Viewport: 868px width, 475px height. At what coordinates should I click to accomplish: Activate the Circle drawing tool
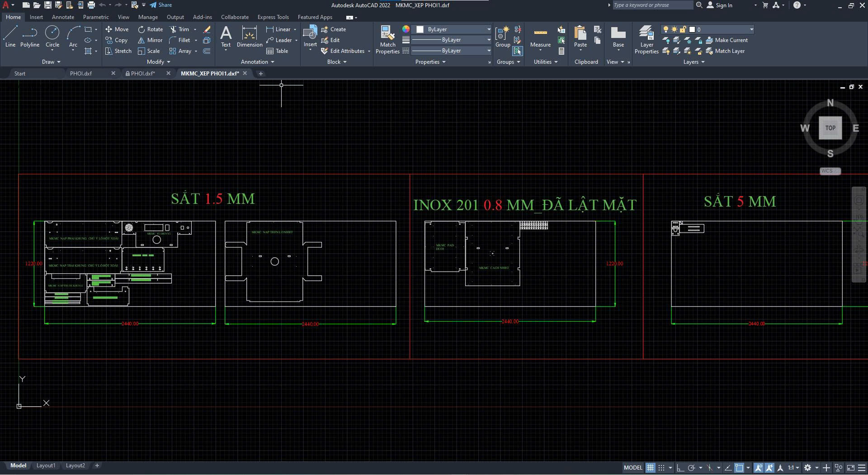pyautogui.click(x=52, y=36)
